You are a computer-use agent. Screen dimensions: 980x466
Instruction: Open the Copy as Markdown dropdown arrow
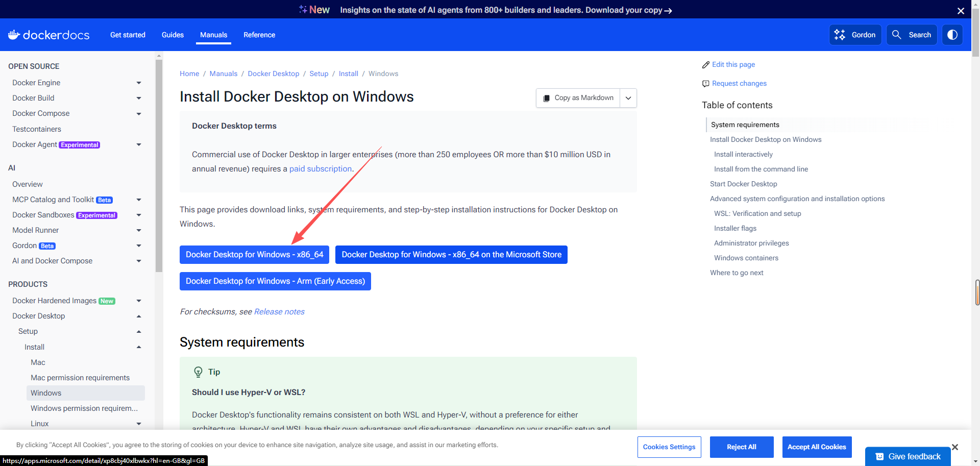click(x=628, y=98)
